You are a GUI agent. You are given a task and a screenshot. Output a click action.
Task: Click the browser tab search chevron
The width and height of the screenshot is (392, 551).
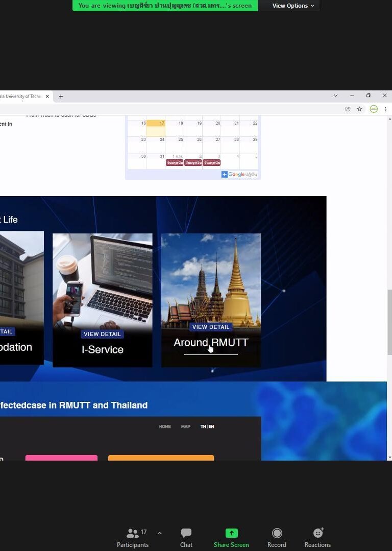point(335,95)
